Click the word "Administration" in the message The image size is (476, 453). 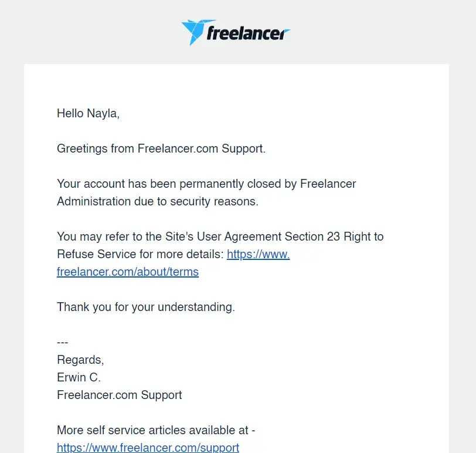point(94,201)
